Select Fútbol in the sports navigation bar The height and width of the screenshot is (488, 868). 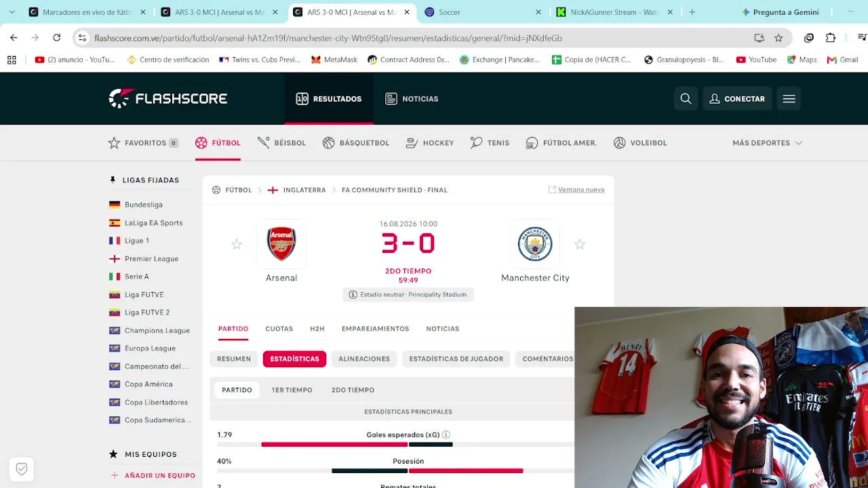(x=218, y=143)
